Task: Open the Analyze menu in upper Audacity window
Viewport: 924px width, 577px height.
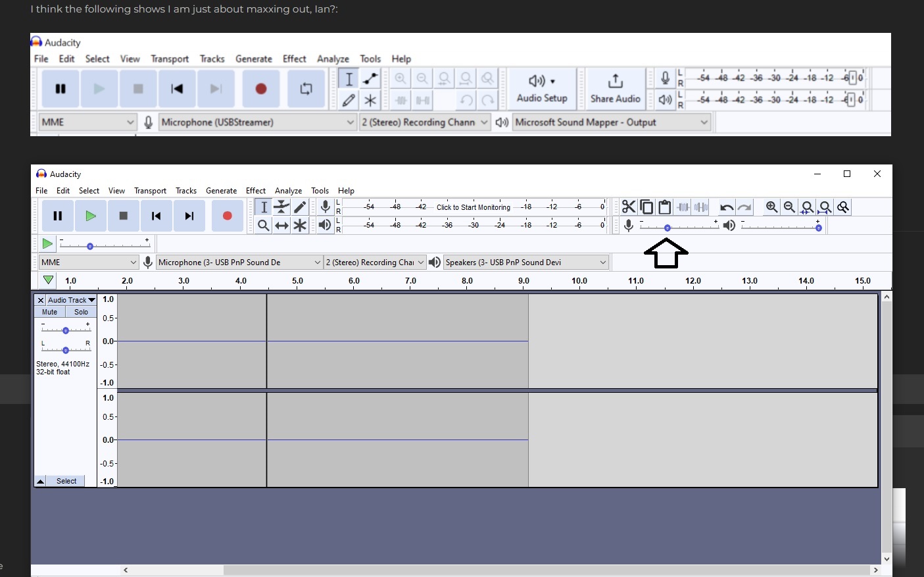Action: click(333, 59)
